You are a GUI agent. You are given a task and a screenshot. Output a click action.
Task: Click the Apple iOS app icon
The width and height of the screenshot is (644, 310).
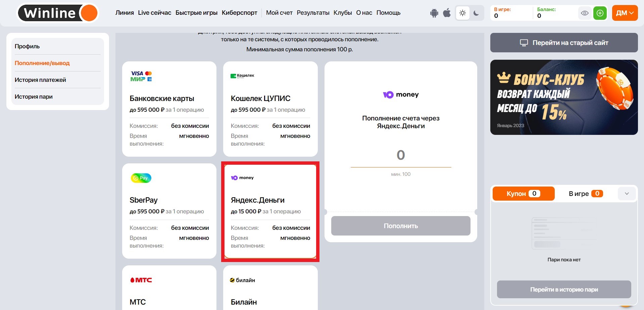pyautogui.click(x=447, y=13)
